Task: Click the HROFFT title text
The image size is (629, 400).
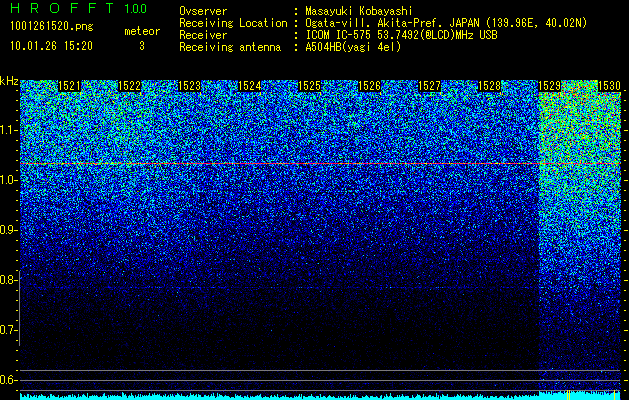Action: (62, 8)
